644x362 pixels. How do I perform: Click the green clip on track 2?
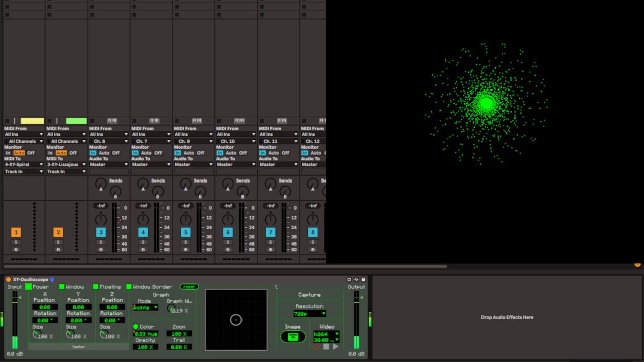click(x=76, y=121)
